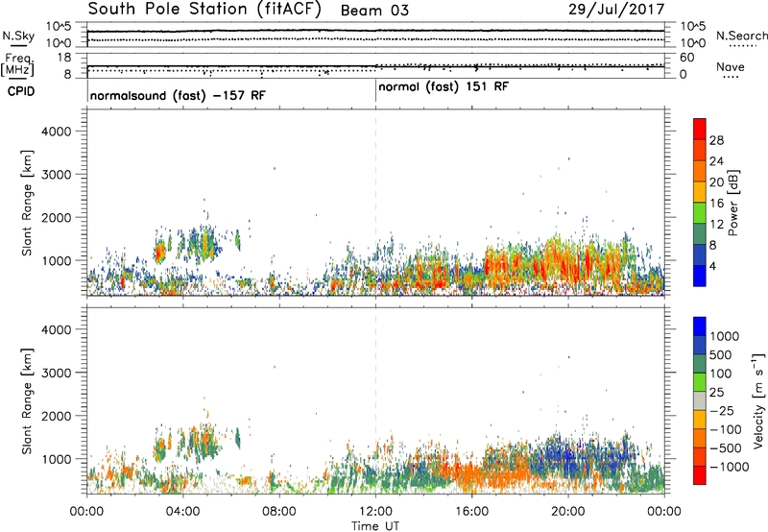Image resolution: width=768 pixels, height=532 pixels.
Task: Click the Velocity [m s-1] color bar
Action: point(700,400)
